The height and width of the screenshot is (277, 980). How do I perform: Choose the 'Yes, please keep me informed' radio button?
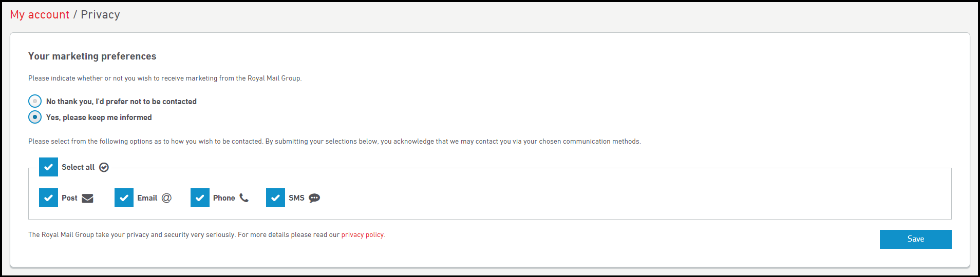coord(35,117)
